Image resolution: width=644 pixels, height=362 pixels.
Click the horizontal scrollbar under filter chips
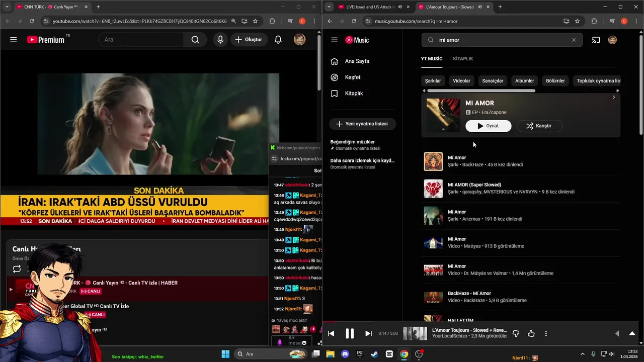point(481,90)
